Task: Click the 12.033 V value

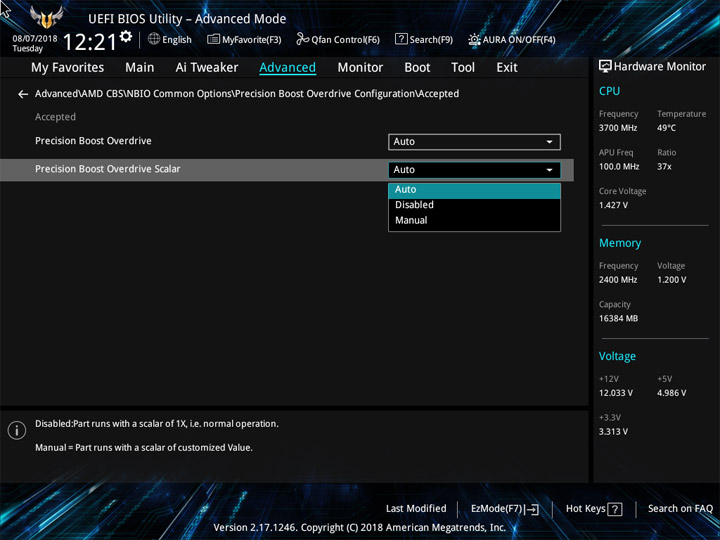Action: 616,393
